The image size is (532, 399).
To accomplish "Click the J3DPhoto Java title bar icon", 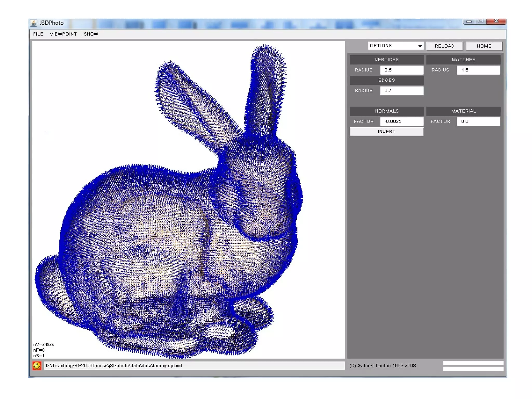I will pyautogui.click(x=34, y=23).
